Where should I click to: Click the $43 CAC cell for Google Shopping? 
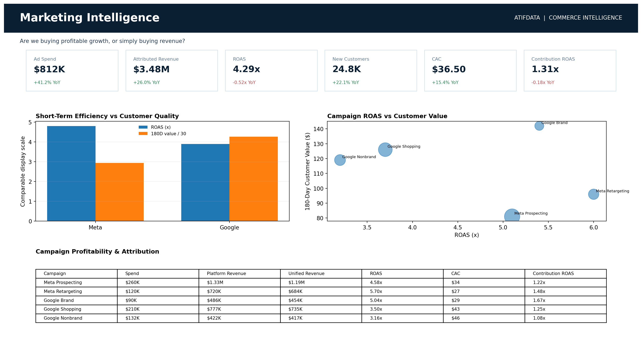(x=484, y=309)
